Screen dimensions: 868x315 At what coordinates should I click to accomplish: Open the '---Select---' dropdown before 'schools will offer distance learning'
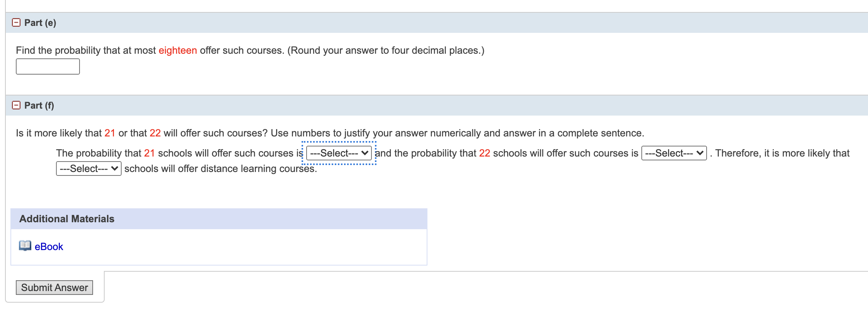click(88, 168)
